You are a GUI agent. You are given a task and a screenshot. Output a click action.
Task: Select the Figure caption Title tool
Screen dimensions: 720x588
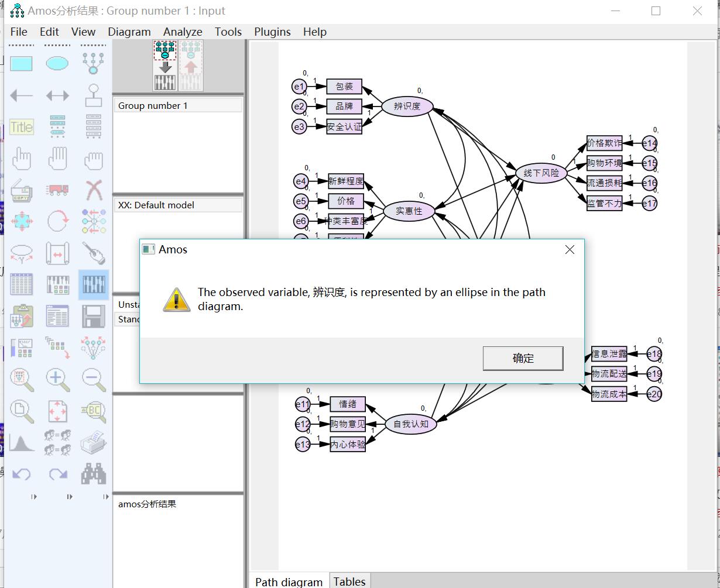22,127
